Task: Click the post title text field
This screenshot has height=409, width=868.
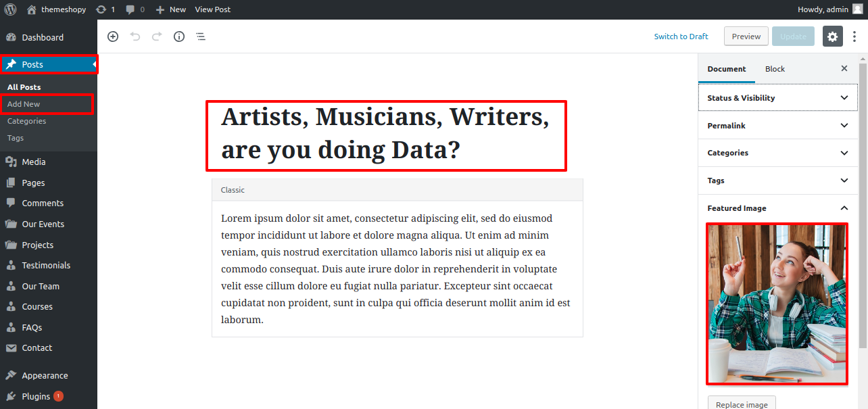Action: click(x=386, y=134)
